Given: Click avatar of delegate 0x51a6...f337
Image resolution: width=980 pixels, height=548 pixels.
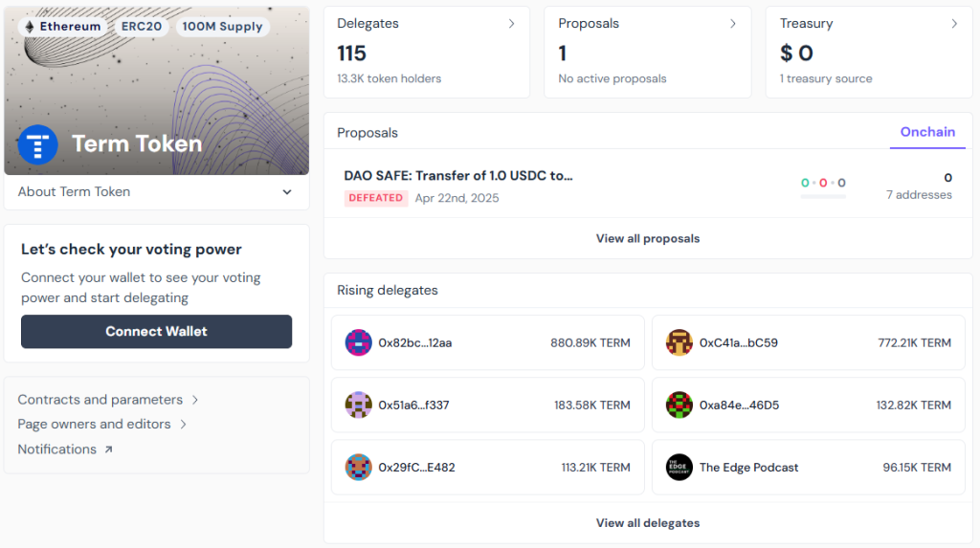Looking at the screenshot, I should [358, 405].
